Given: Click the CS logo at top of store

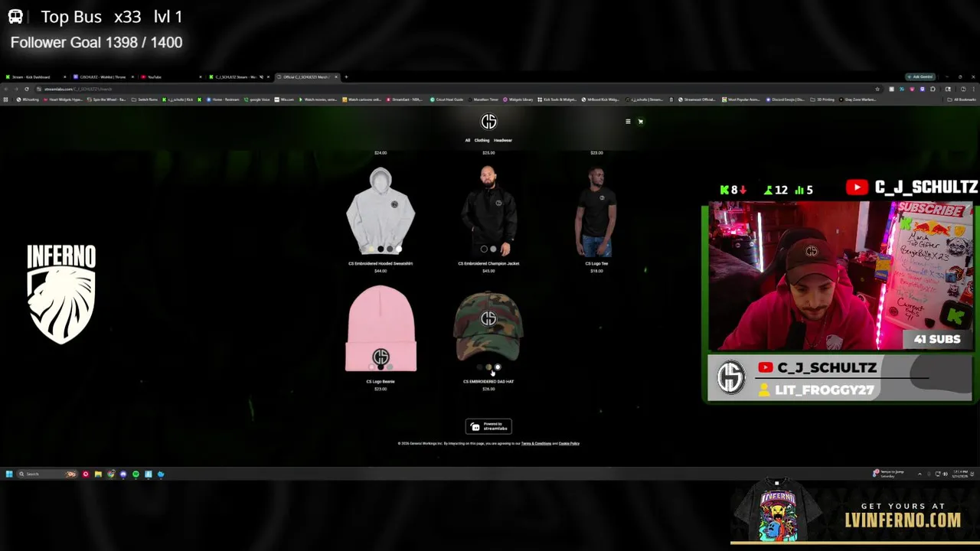Looking at the screenshot, I should [x=488, y=122].
